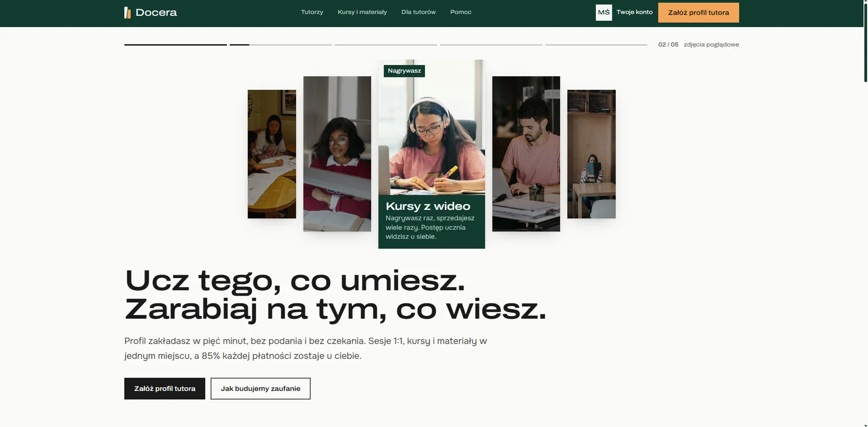Click the Twoje konto link
868x427 pixels.
tap(634, 12)
